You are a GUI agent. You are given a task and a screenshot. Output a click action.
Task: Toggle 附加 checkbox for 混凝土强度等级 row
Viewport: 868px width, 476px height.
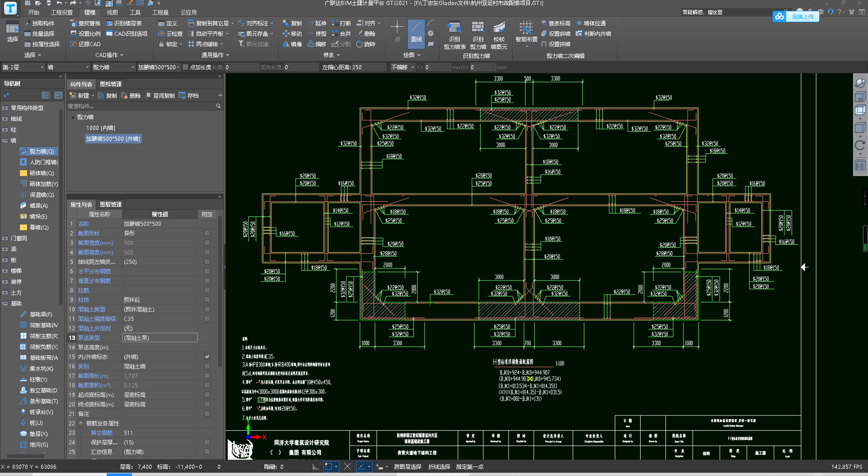[x=207, y=319]
